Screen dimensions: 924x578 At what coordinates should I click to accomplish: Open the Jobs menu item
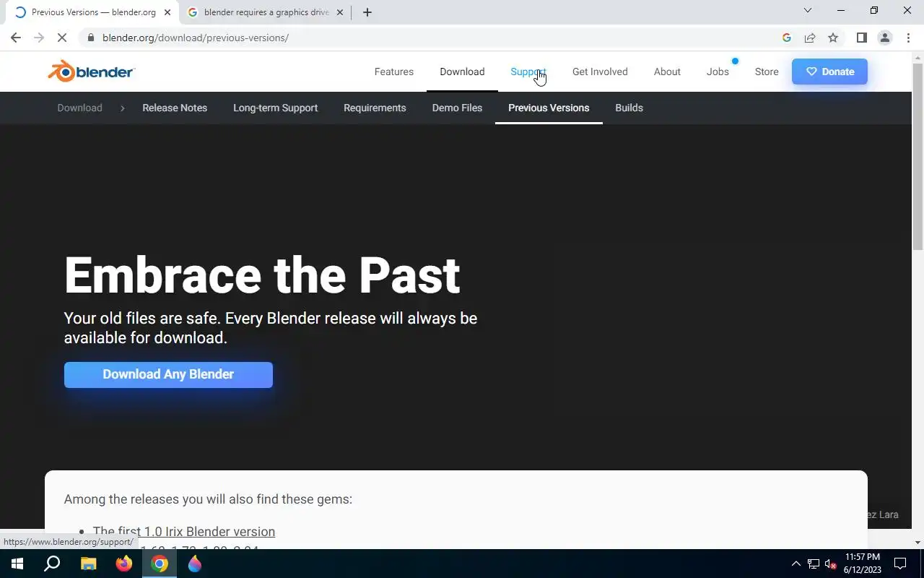pos(718,72)
